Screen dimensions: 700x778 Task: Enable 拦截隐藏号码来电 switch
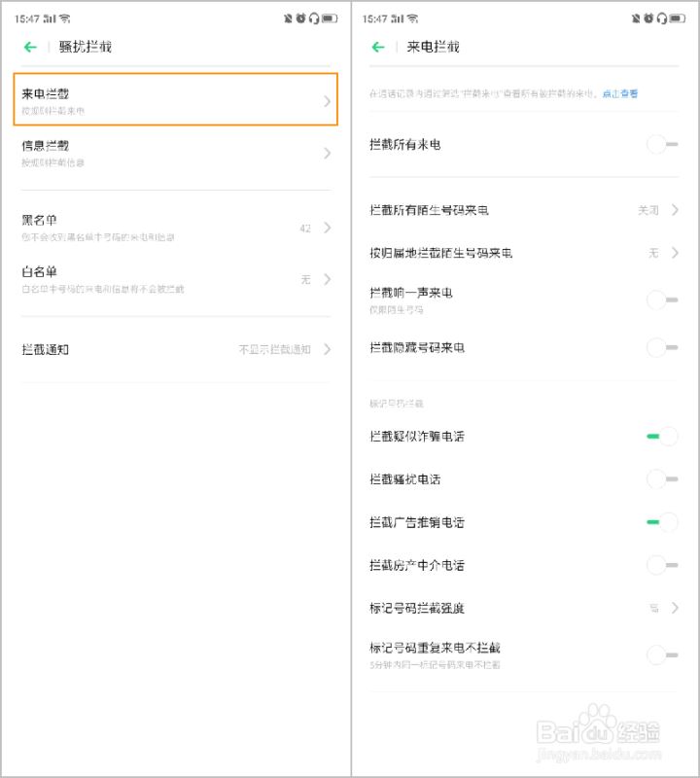click(x=662, y=347)
